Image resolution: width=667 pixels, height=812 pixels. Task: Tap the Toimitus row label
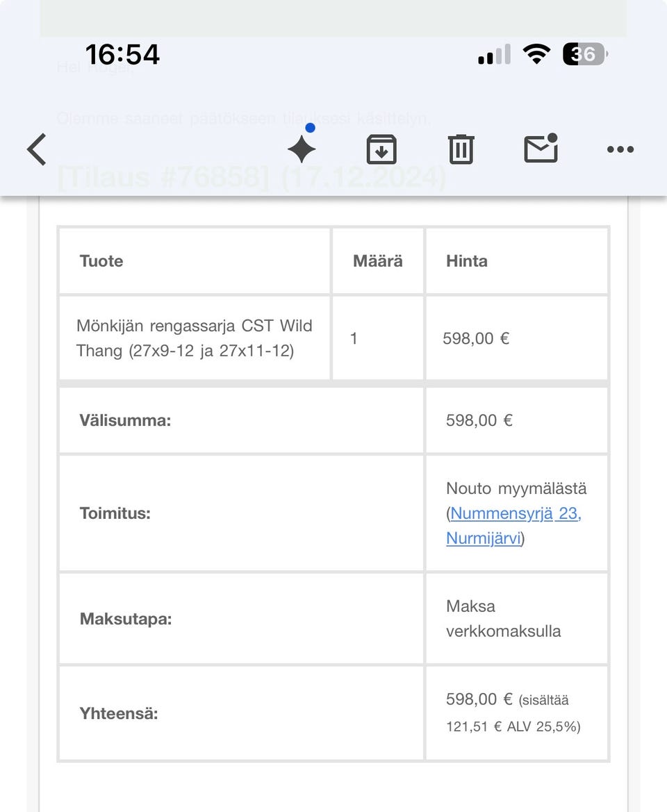click(115, 513)
